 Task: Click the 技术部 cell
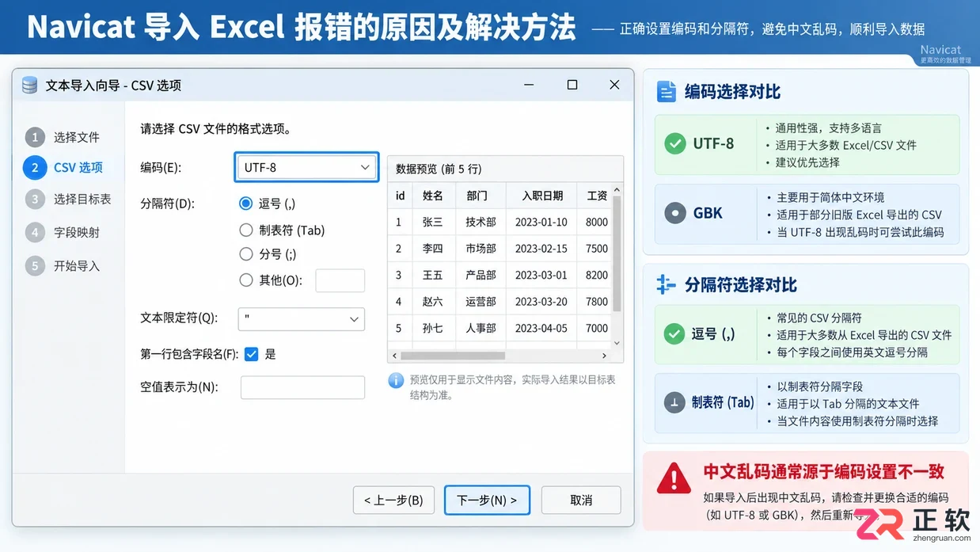pos(481,223)
